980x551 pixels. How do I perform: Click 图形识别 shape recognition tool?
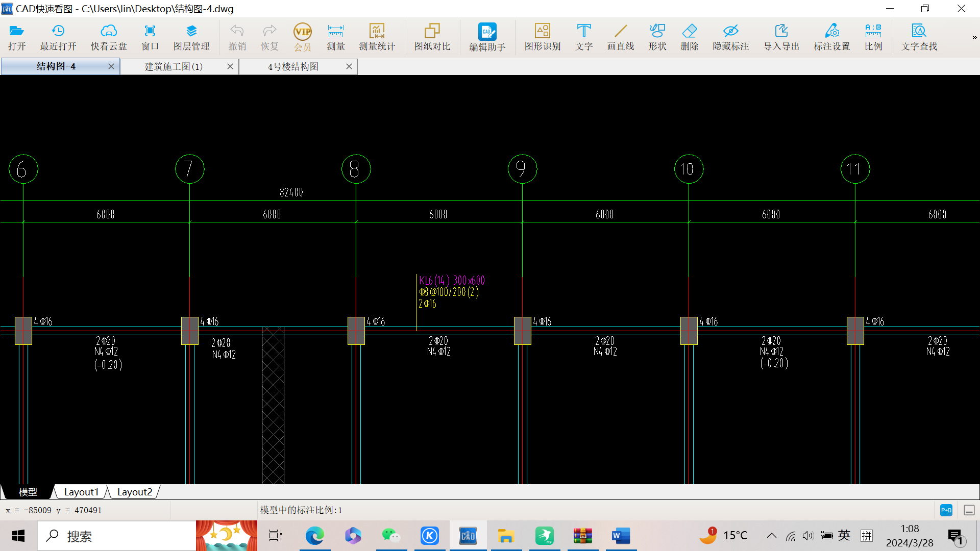(x=543, y=37)
